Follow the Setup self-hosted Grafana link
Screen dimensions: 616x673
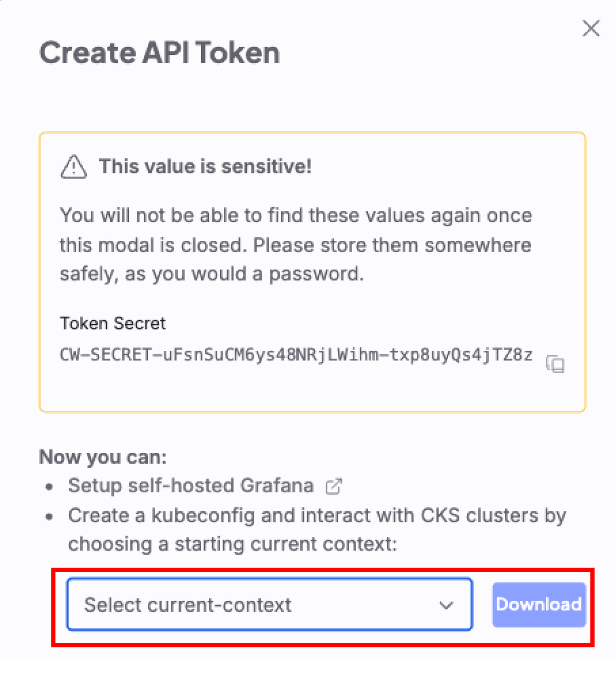(x=191, y=486)
